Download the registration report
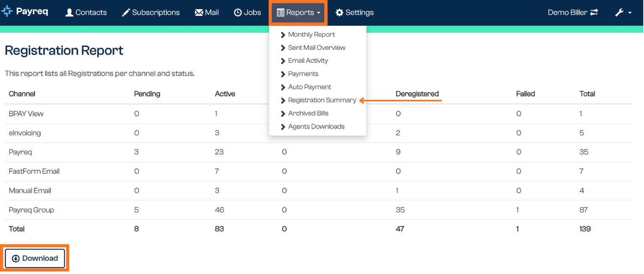Image resolution: width=644 pixels, height=274 pixels. tap(35, 258)
